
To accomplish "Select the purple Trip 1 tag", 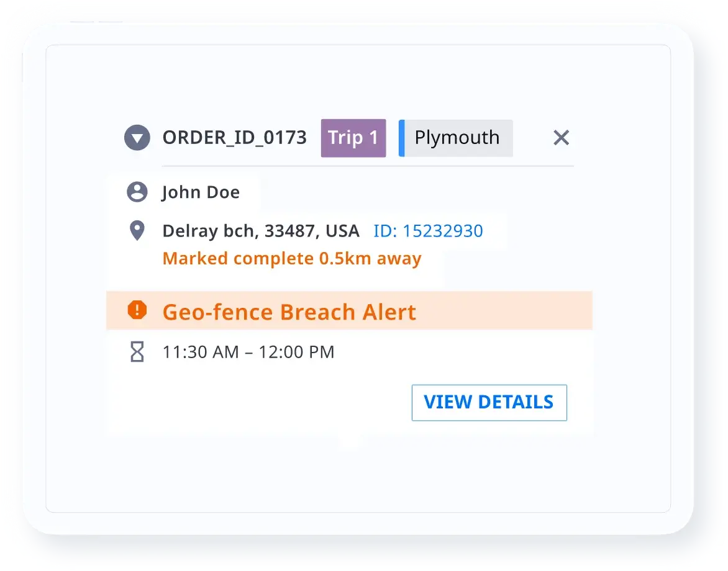I will (x=353, y=138).
